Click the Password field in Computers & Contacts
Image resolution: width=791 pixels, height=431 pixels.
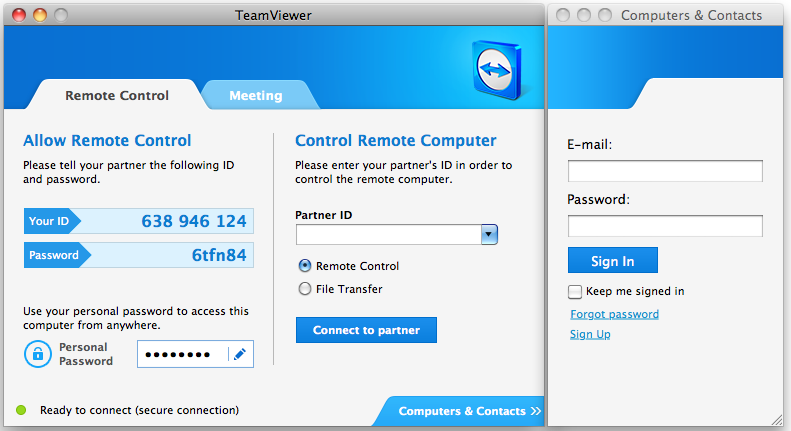[665, 226]
